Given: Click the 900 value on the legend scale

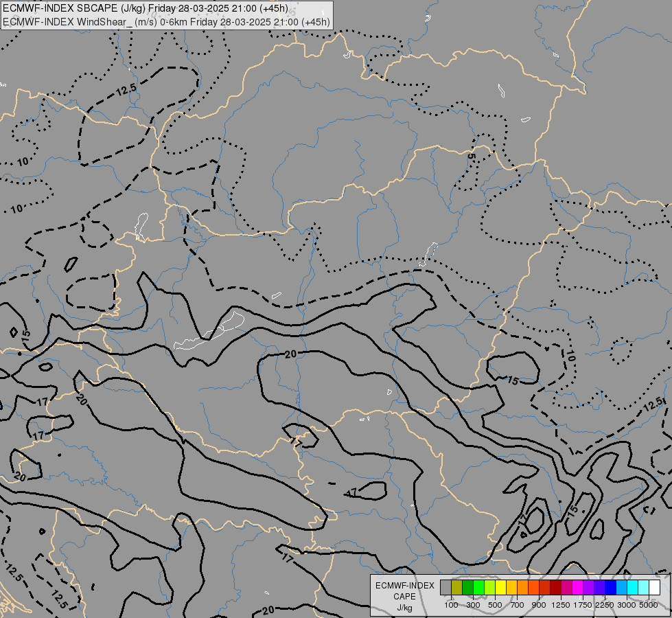Looking at the screenshot, I should [x=539, y=605].
